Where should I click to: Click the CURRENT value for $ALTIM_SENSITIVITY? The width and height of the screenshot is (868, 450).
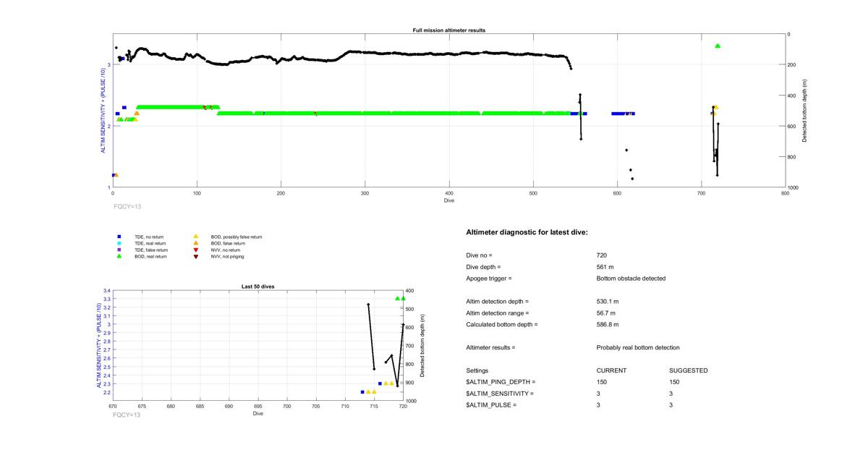pos(599,394)
